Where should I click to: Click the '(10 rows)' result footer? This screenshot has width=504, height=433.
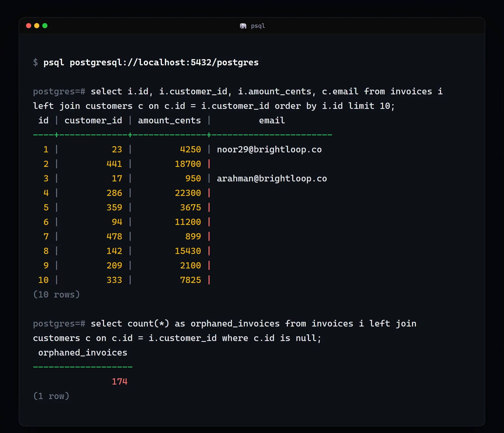coord(57,295)
